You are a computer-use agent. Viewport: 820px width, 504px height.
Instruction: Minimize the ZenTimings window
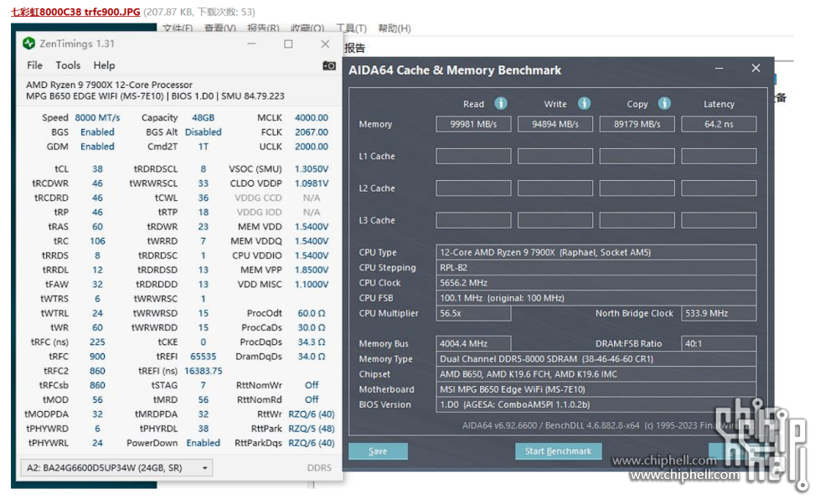pyautogui.click(x=251, y=44)
